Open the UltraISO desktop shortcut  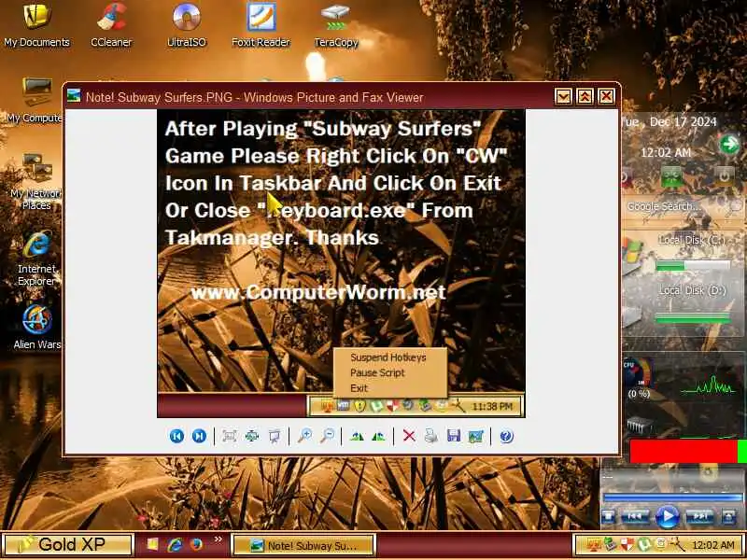(x=186, y=25)
